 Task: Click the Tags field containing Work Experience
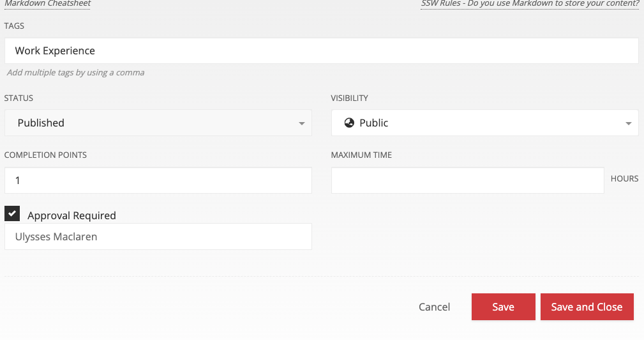pyautogui.click(x=321, y=50)
